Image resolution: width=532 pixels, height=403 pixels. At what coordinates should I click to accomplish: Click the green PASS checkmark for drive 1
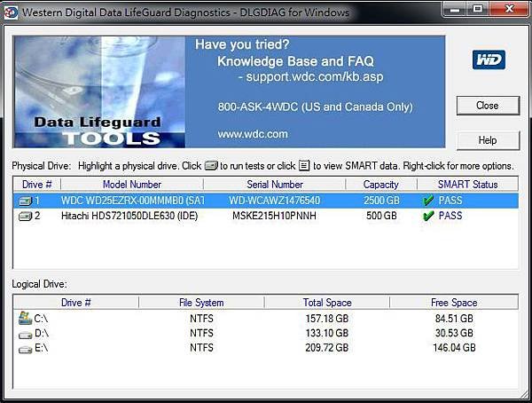(428, 201)
